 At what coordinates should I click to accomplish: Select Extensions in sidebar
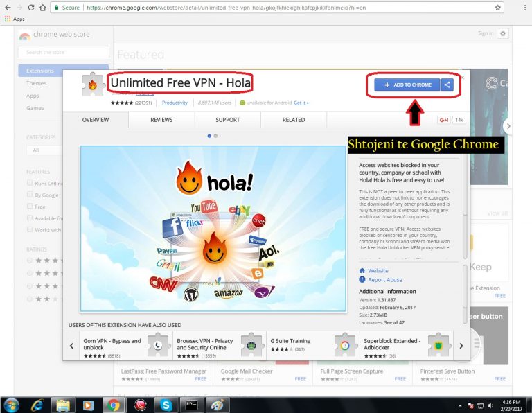point(64,71)
